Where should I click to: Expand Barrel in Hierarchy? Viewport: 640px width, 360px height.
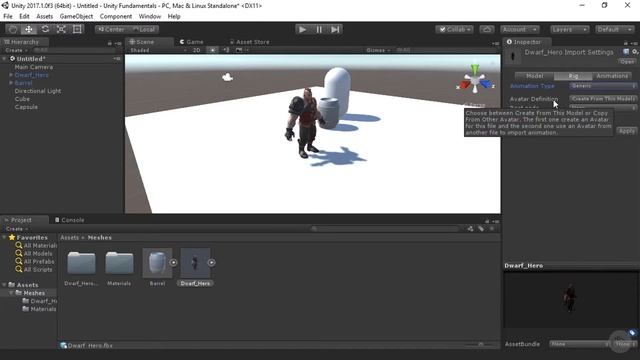point(11,83)
